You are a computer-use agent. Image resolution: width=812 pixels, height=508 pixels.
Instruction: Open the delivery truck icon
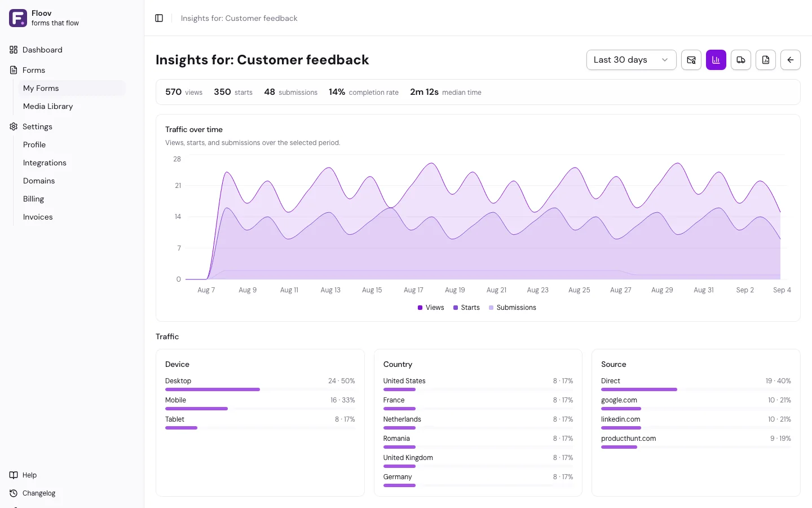(x=741, y=60)
